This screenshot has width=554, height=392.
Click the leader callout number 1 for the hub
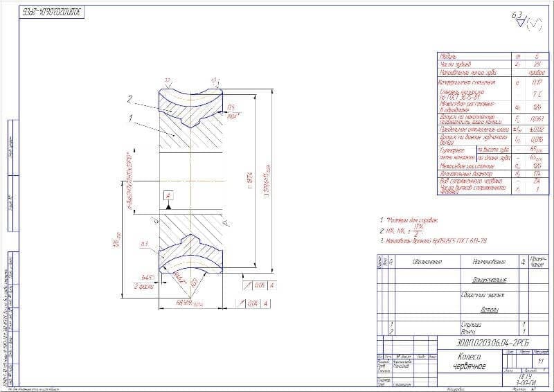point(131,118)
